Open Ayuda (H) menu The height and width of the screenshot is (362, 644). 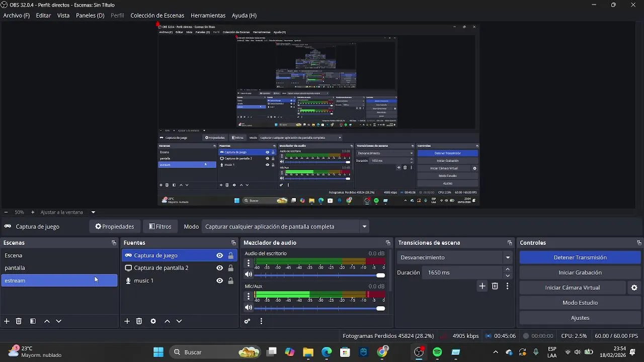pos(244,16)
